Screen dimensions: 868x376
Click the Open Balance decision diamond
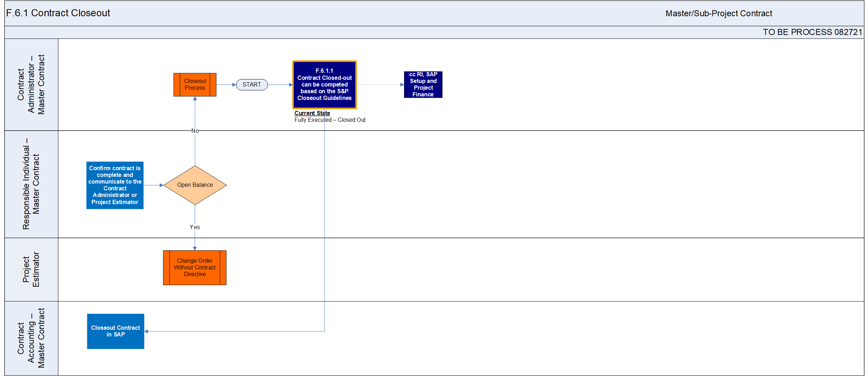(x=195, y=185)
